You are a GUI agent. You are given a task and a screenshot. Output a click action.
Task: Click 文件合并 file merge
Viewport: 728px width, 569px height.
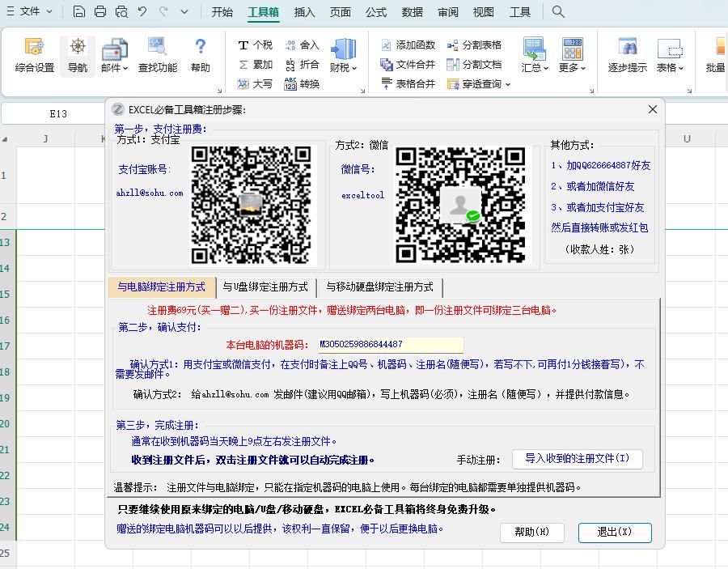pyautogui.click(x=408, y=65)
